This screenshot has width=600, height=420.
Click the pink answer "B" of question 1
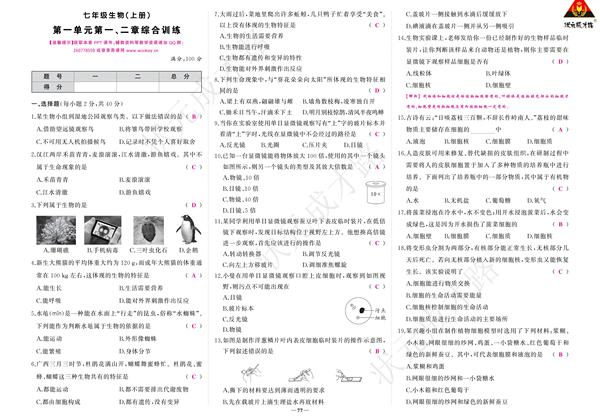pos(194,116)
